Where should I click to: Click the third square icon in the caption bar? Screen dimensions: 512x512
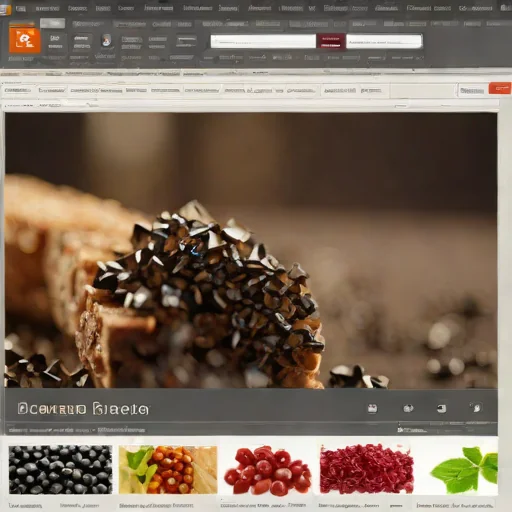(441, 408)
